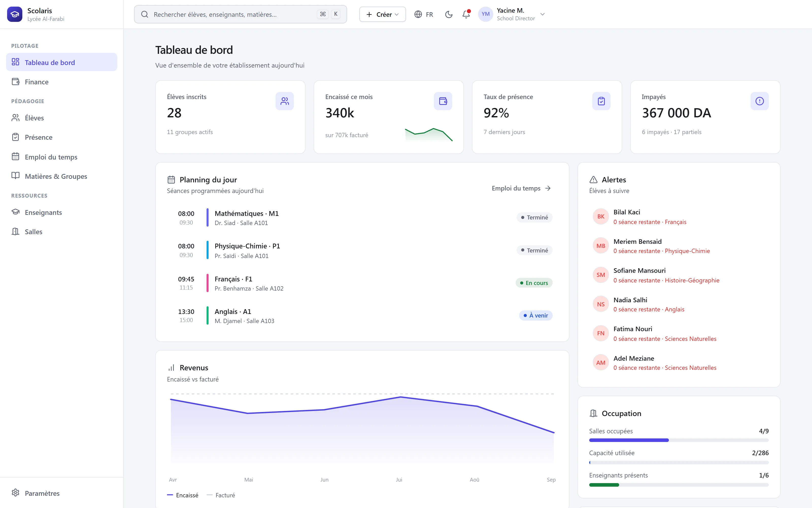
Task: Click the Salles occupées progress bar
Action: (x=679, y=440)
